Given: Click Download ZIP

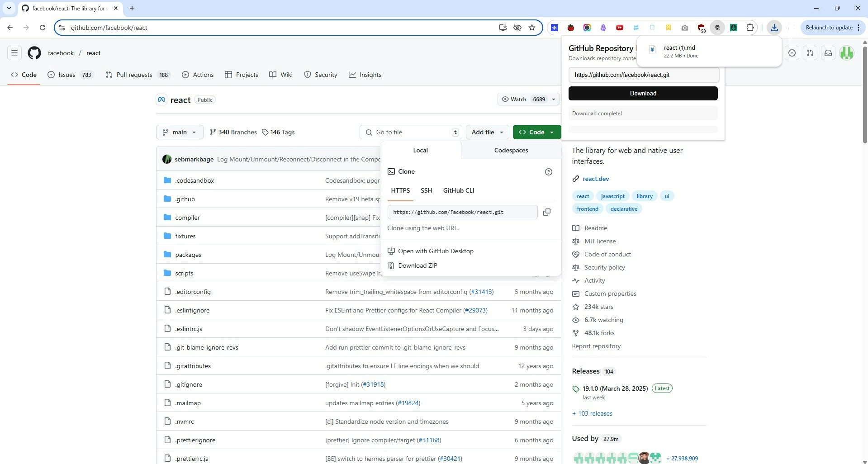Looking at the screenshot, I should point(417,265).
